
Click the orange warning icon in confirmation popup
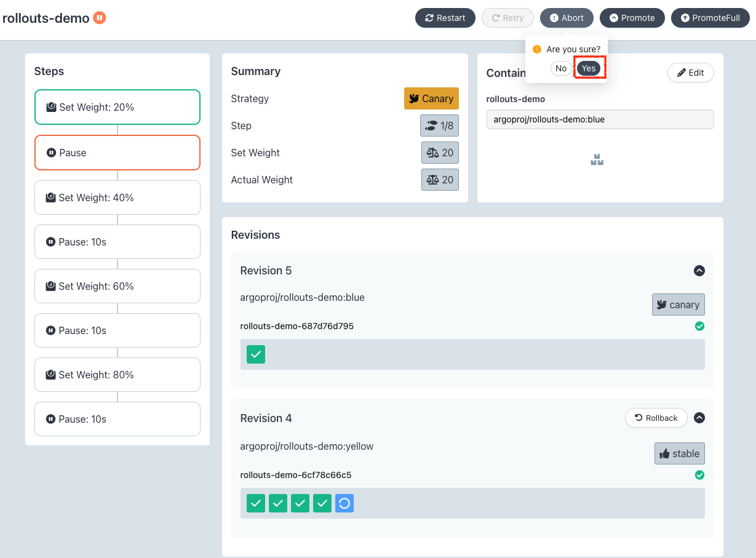[537, 49]
